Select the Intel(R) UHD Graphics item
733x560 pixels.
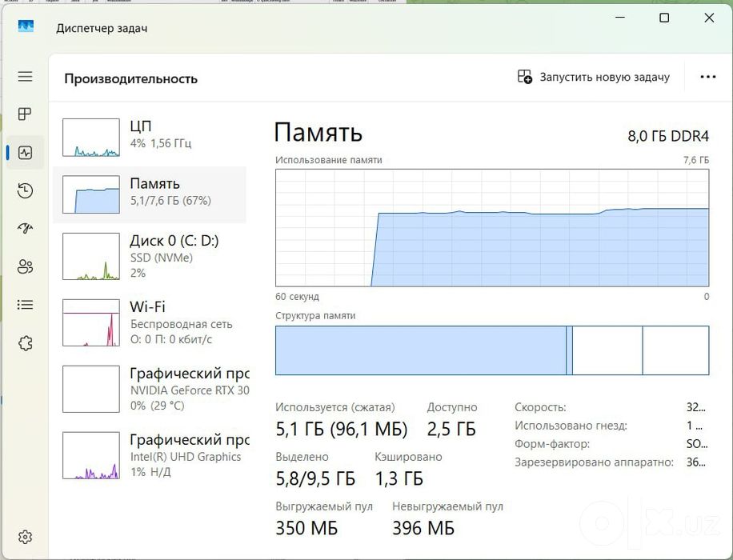(x=150, y=455)
